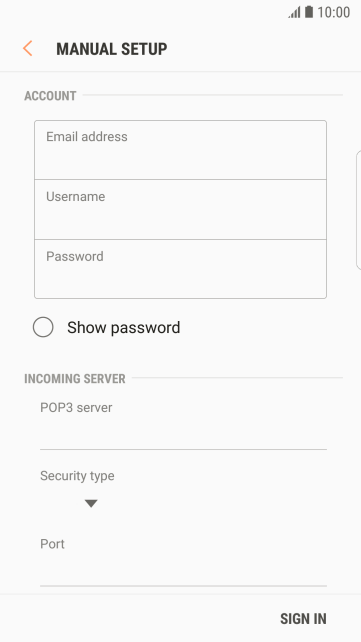The image size is (361, 642).
Task: Tap the orange back arrow
Action: (x=27, y=49)
